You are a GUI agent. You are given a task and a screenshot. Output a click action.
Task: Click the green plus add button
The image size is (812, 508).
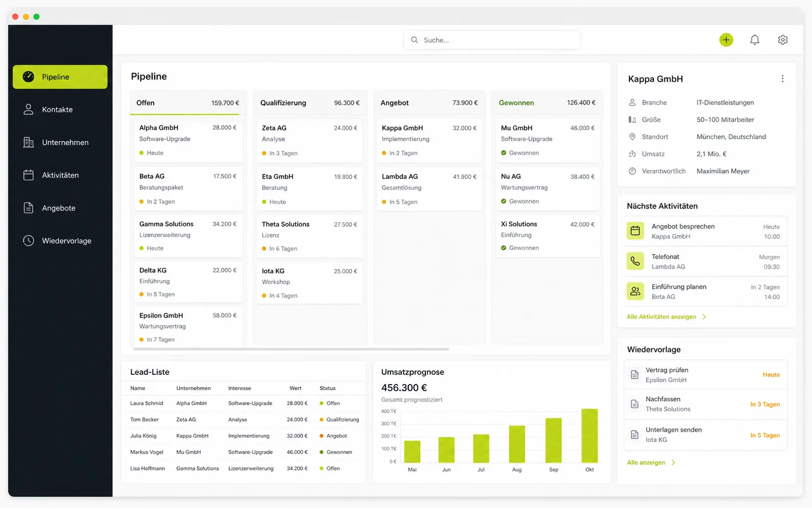[x=726, y=40]
